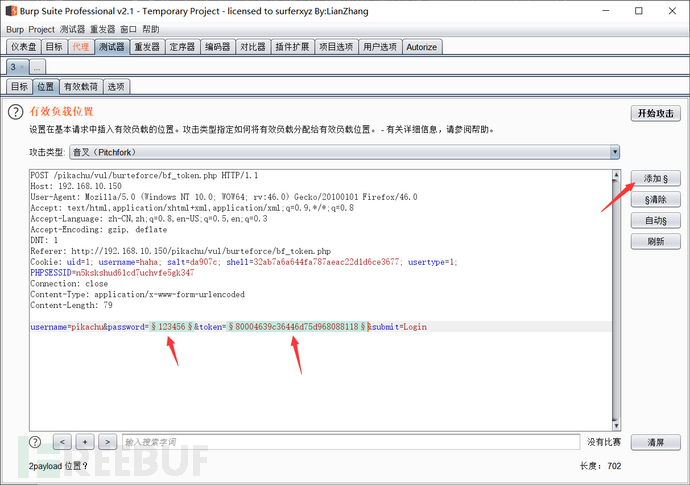Screen dimensions: 690x485
Task: Switch to the main 目标 tool tab
Action: coord(54,47)
